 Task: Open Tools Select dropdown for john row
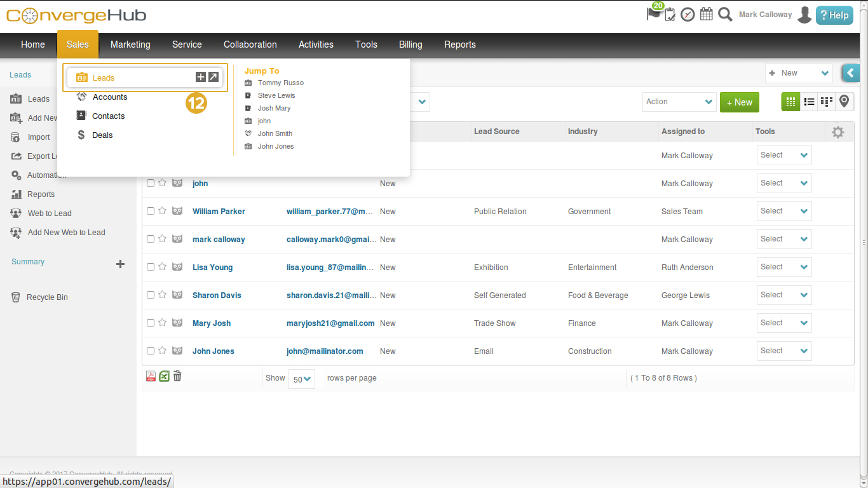click(x=784, y=183)
